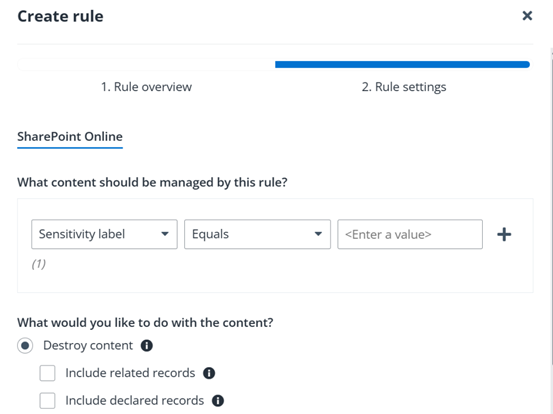Select the Destroy content radio button
The image size is (553, 414).
coord(25,346)
